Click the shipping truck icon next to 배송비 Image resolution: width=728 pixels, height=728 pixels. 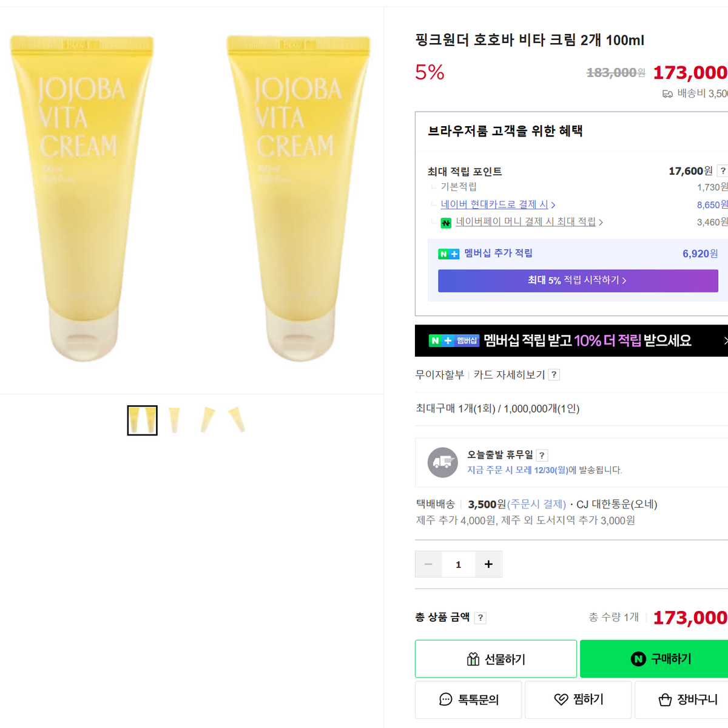click(x=667, y=94)
